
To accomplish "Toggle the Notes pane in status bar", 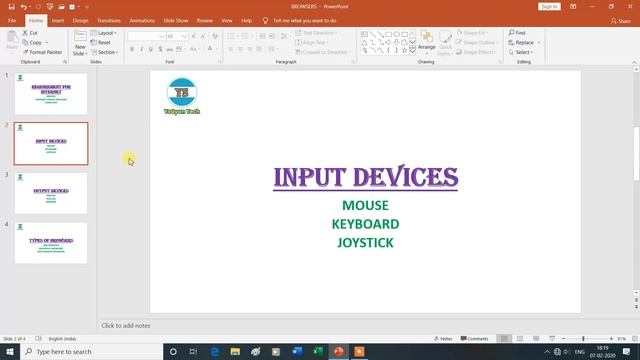I will coord(443,339).
